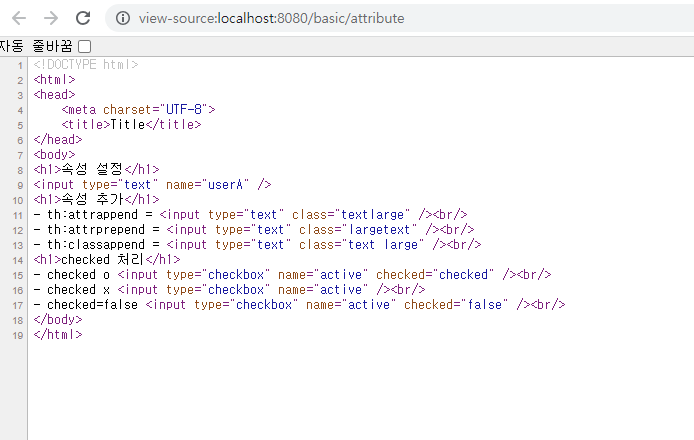Click line number 9 in the gutter
The height and width of the screenshot is (440, 694).
[20, 186]
